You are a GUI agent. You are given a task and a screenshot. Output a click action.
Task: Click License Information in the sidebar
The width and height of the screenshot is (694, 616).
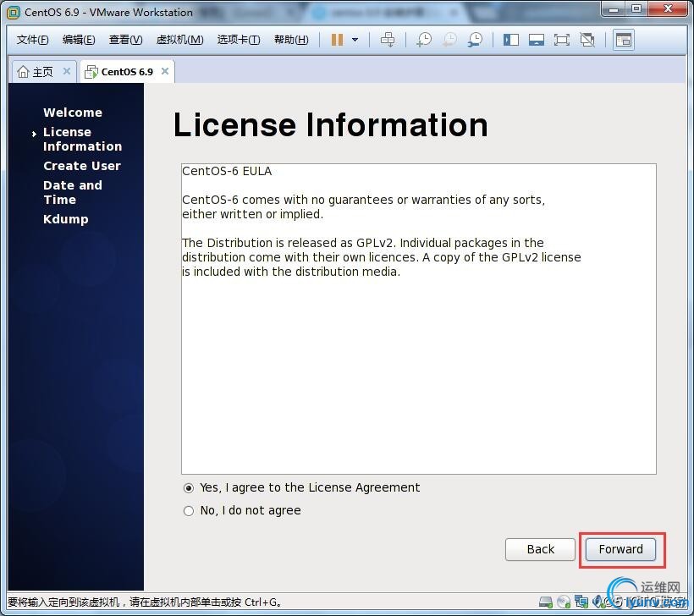click(x=82, y=139)
